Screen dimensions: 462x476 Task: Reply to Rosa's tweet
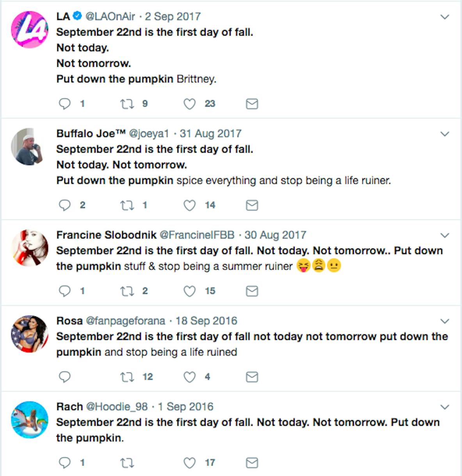[x=64, y=377]
